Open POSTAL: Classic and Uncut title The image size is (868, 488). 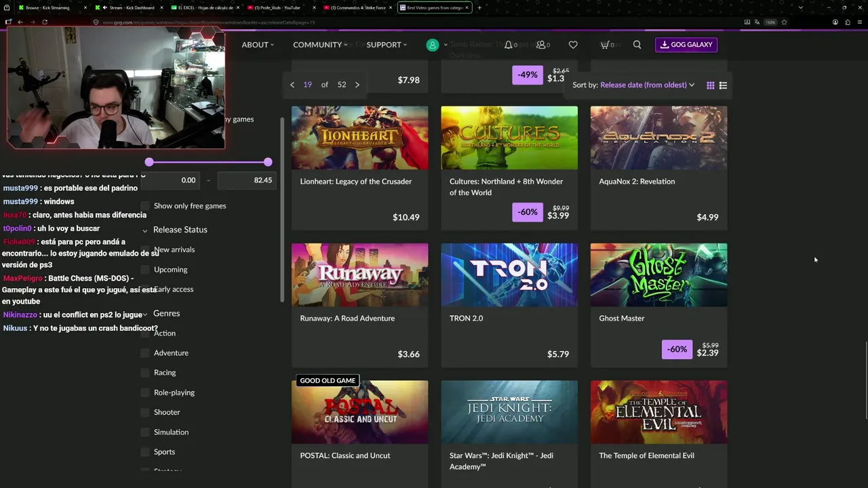pyautogui.click(x=344, y=455)
